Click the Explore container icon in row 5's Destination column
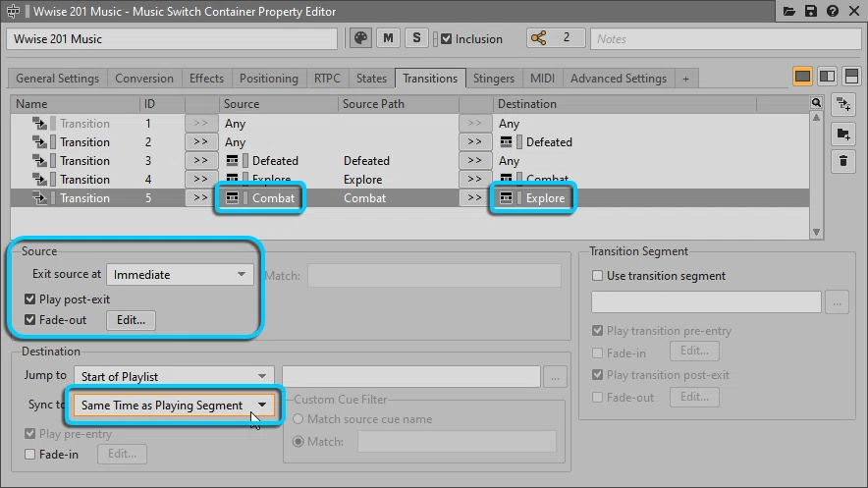868x488 pixels. pos(506,197)
